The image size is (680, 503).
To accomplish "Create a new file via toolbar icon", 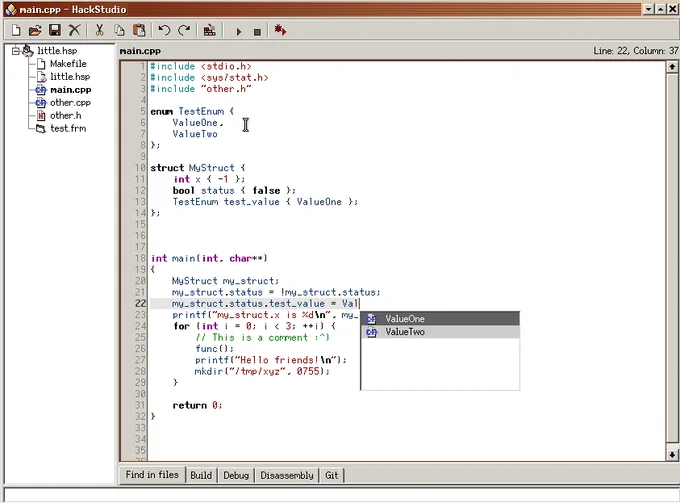I will (x=16, y=30).
